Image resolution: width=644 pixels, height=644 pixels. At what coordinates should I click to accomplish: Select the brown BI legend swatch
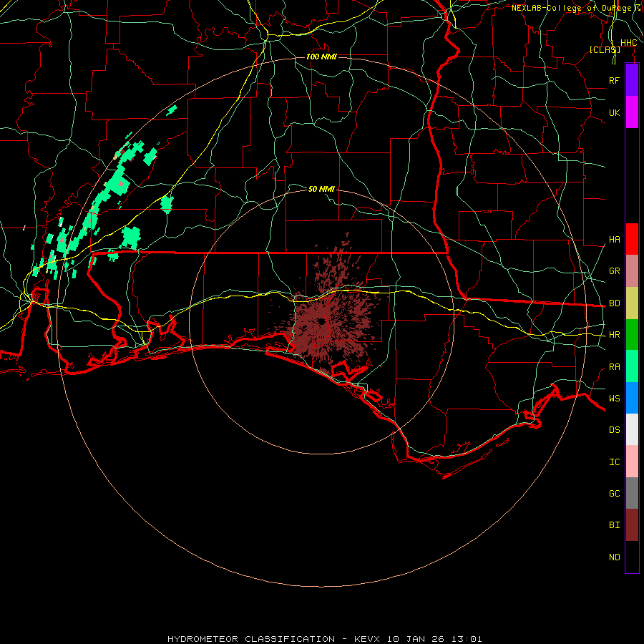click(x=632, y=525)
